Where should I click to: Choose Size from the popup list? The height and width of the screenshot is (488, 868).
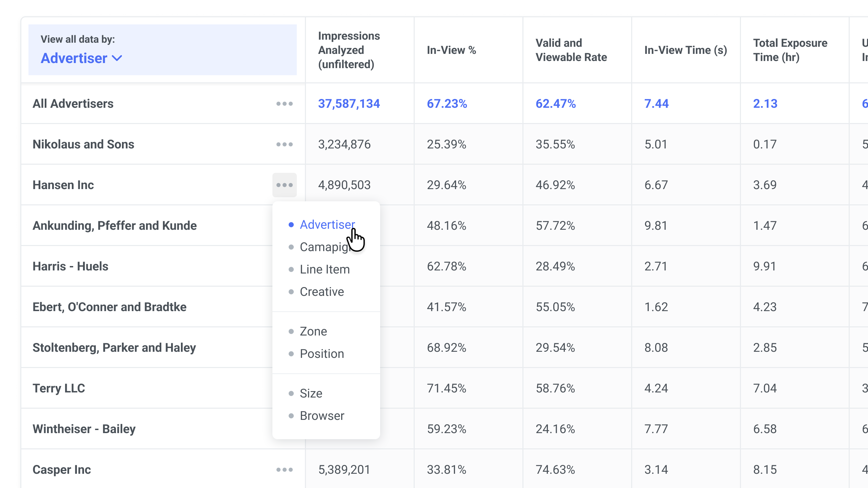tap(311, 393)
